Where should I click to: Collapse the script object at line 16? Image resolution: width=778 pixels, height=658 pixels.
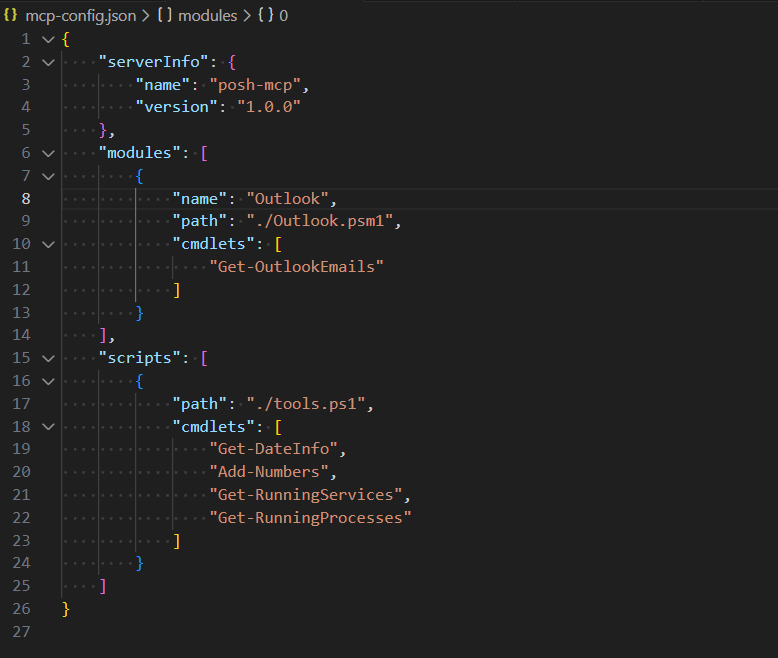tap(48, 381)
